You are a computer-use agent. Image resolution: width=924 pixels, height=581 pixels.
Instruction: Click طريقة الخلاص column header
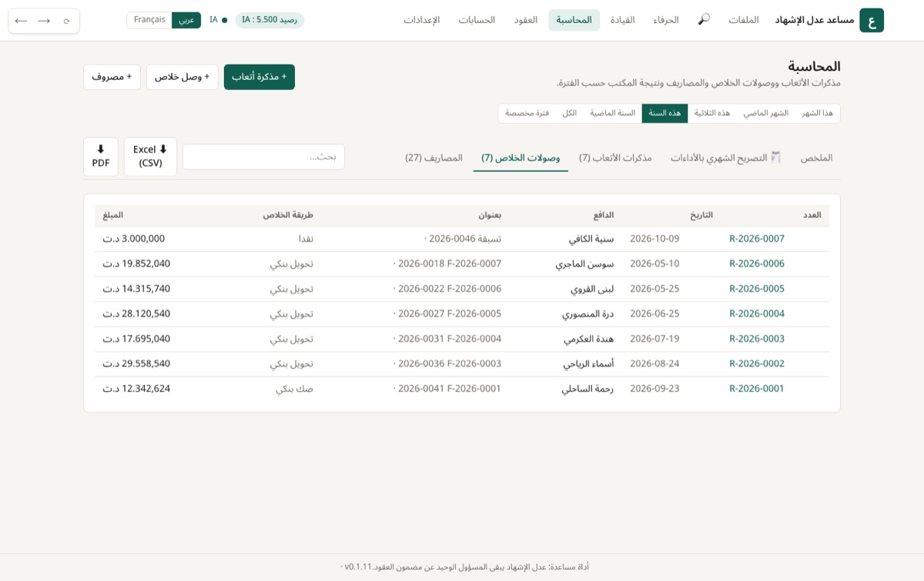(288, 215)
